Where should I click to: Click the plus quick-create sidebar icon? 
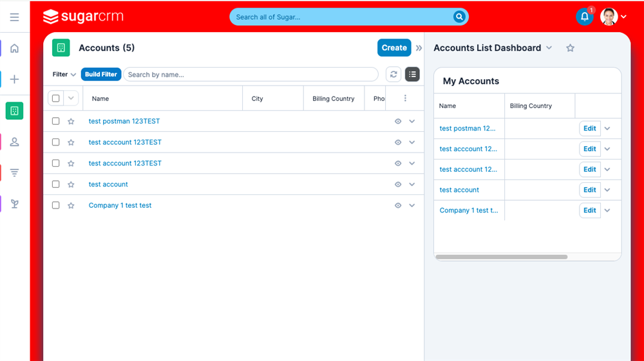click(14, 79)
